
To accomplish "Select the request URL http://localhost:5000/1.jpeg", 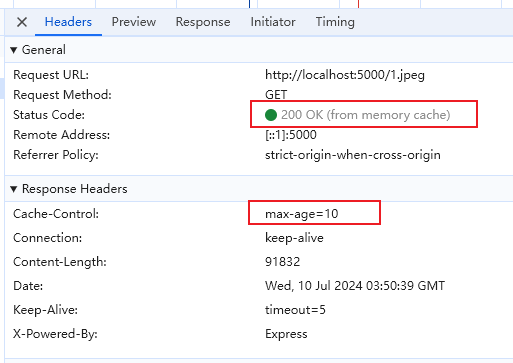I will point(345,75).
